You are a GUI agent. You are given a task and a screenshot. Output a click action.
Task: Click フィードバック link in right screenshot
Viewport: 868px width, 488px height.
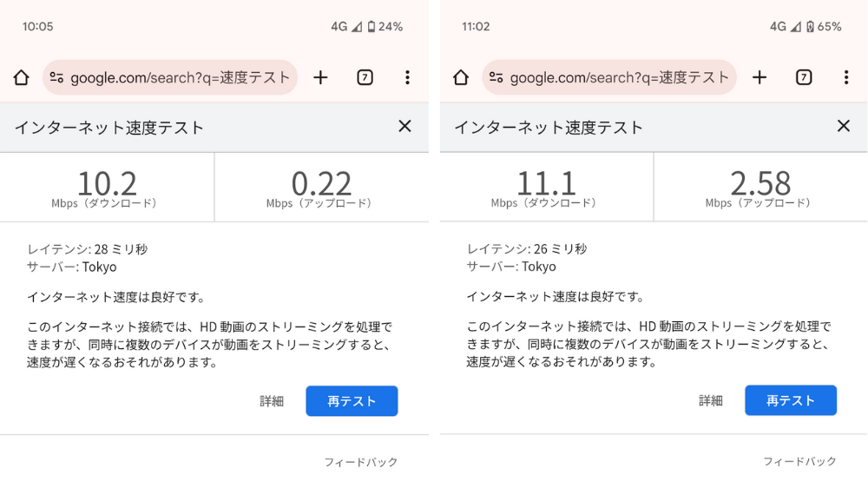click(800, 461)
